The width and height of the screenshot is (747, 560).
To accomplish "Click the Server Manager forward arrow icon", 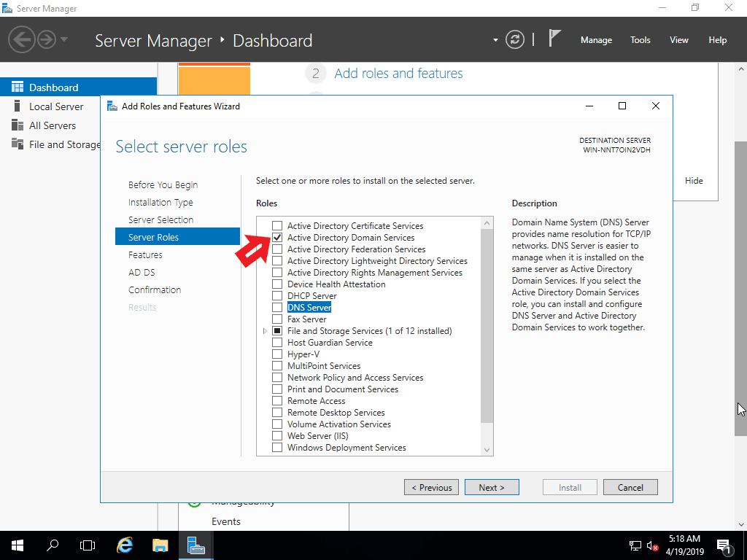I will pyautogui.click(x=47, y=39).
